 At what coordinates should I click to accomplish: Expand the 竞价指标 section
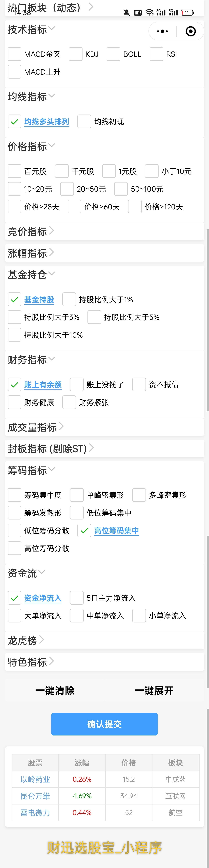click(x=52, y=231)
